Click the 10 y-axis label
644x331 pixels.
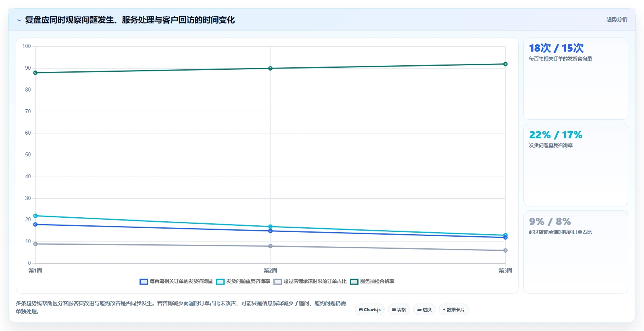point(28,241)
